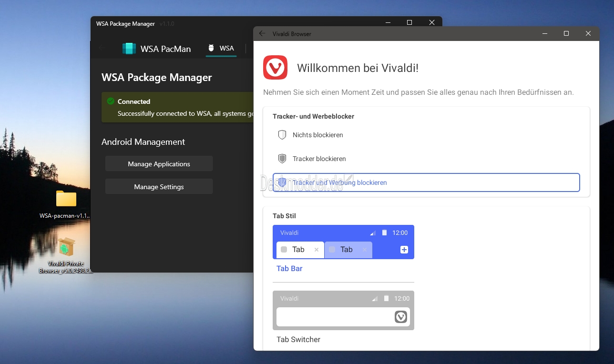Select Vivaldi Private Browser APK file on desktop
Screen dimensions: 614x364
click(x=66, y=255)
